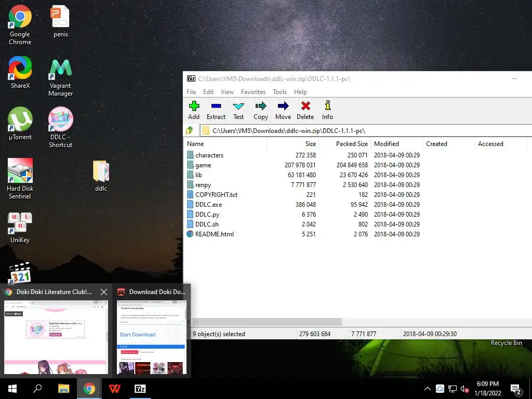The image size is (532, 399).
Task: Open the Windows Start menu
Action: (x=12, y=389)
